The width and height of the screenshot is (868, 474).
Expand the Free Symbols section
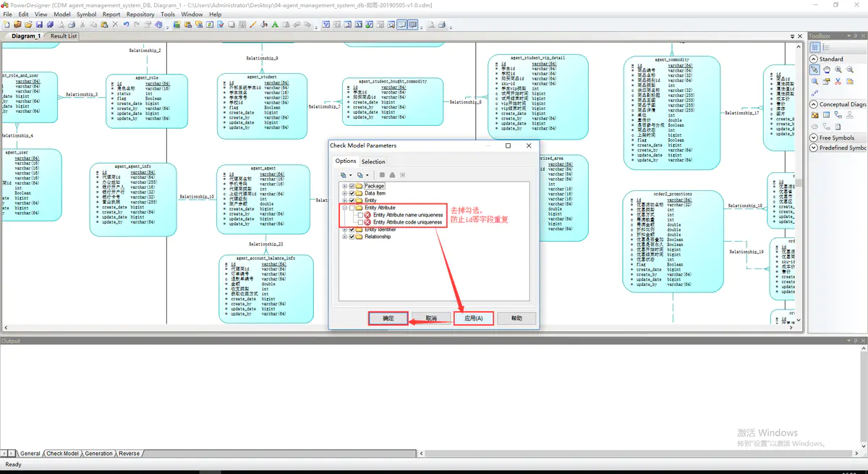[814, 136]
